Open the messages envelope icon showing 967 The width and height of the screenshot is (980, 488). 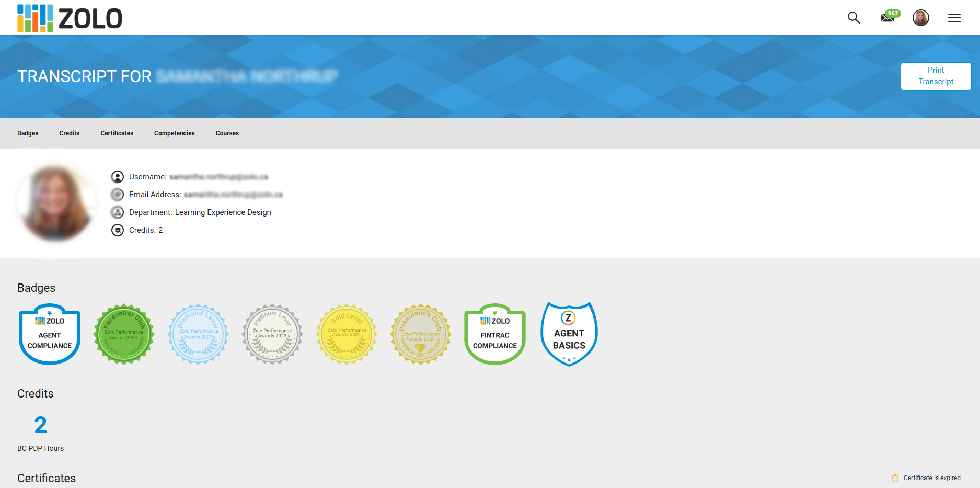890,17
